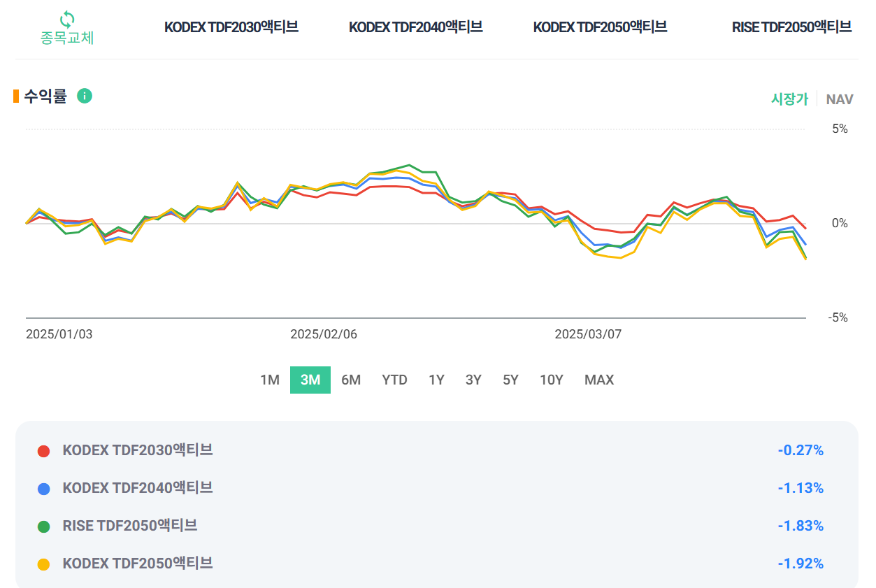Select the 3M period tab
The image size is (876, 588).
click(310, 380)
